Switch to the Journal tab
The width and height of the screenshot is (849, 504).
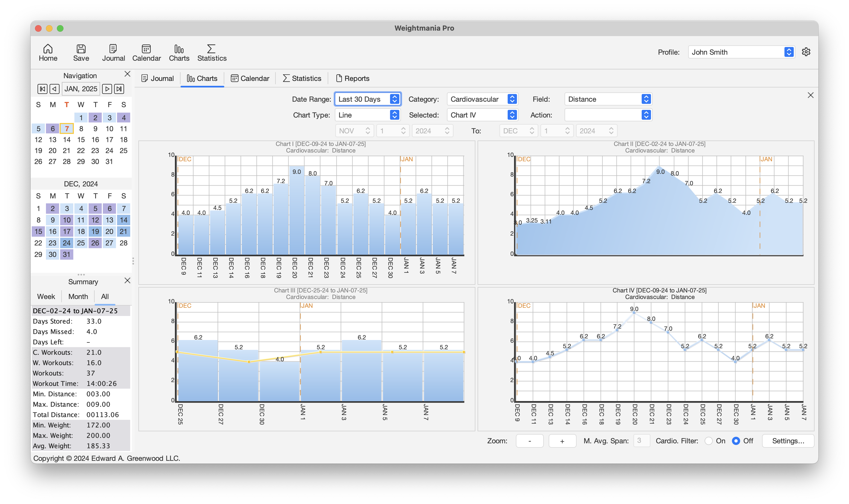coord(157,78)
